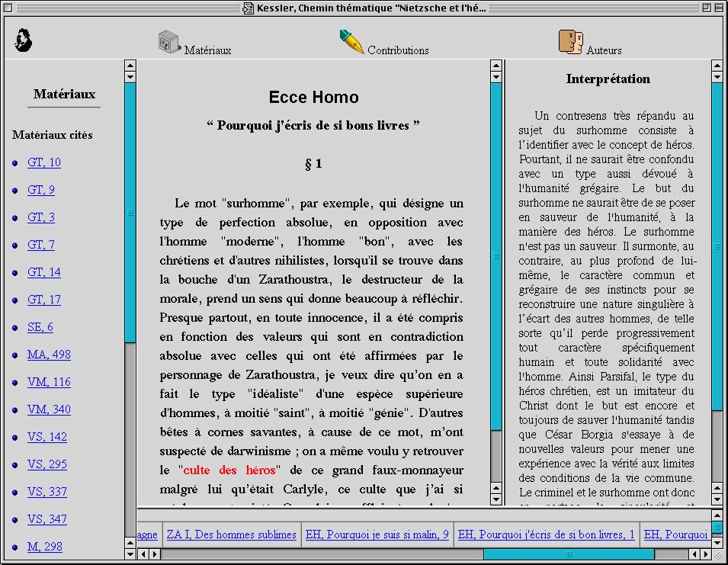Open the SE, 6 link
The width and height of the screenshot is (728, 565).
tap(40, 327)
